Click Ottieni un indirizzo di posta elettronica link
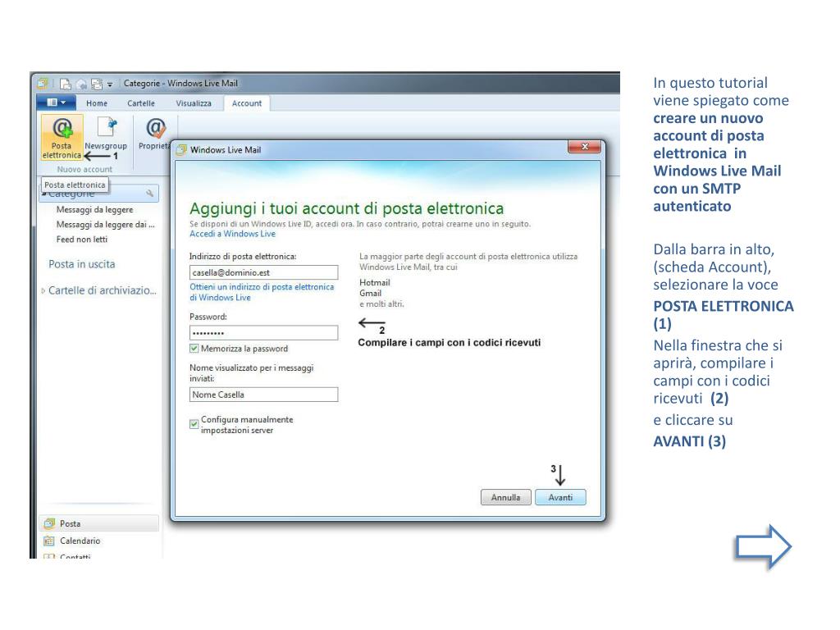The image size is (840, 630). pyautogui.click(x=262, y=292)
